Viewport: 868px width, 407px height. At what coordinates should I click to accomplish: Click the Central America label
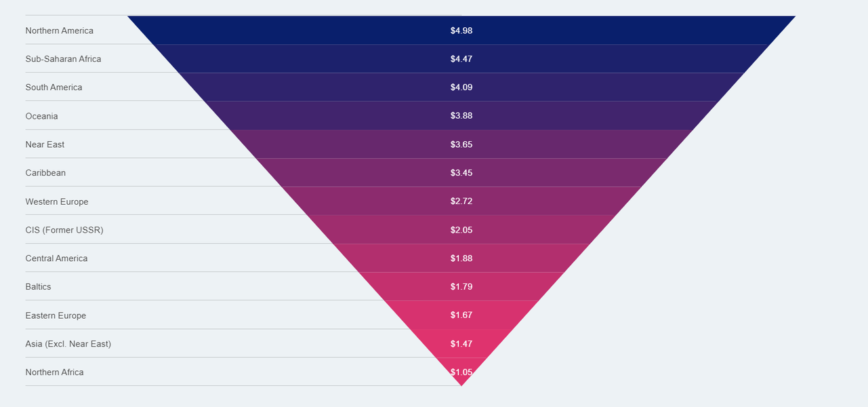56,258
